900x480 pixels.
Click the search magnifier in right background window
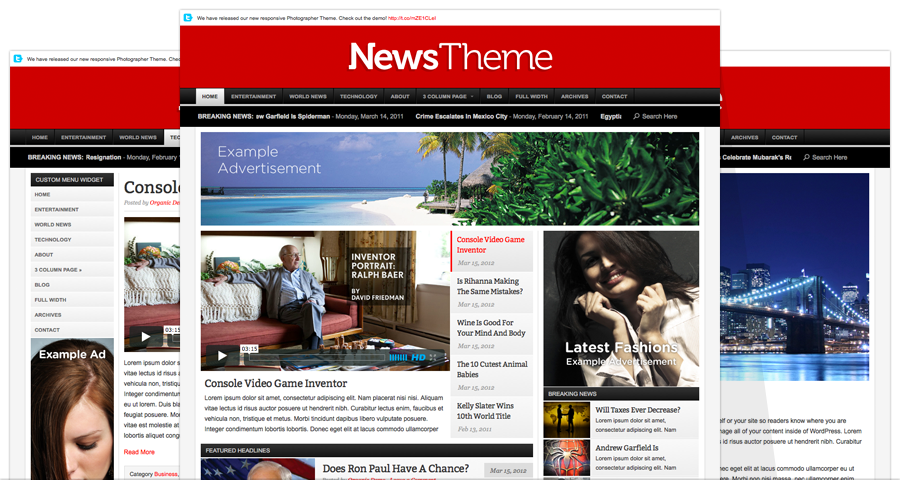click(806, 157)
